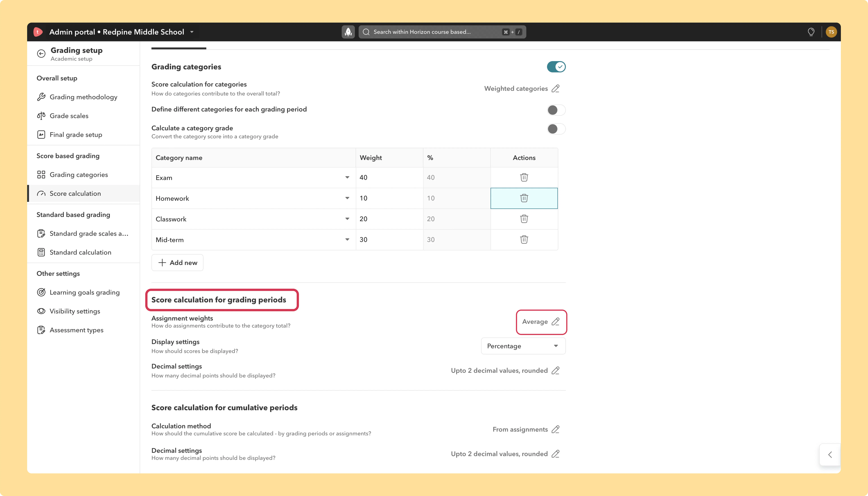Click the Classwork weight field showing 20
This screenshot has height=496, width=868.
point(389,219)
